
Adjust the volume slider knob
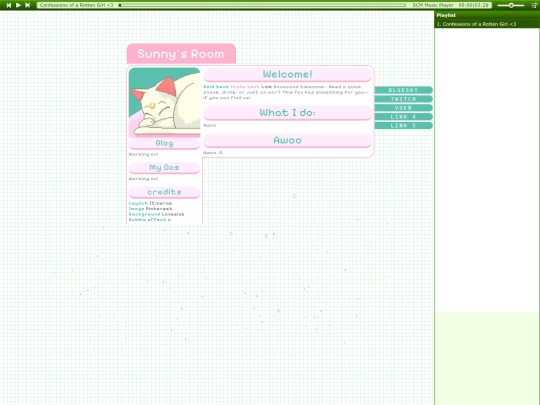[x=511, y=5]
